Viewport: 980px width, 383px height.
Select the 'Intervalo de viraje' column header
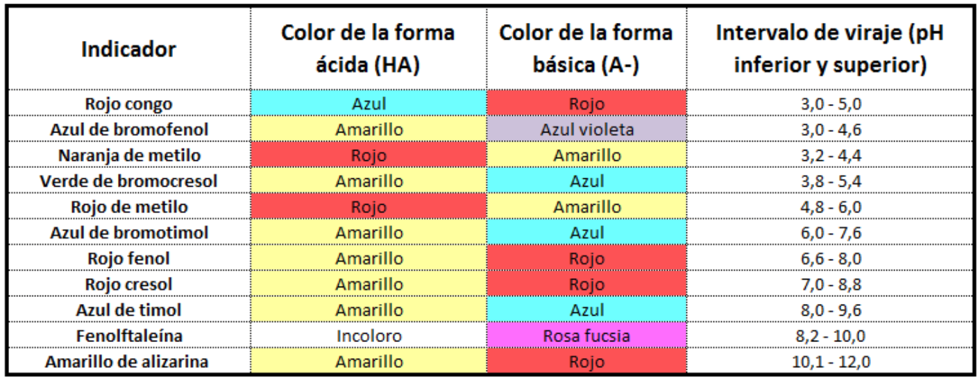pyautogui.click(x=830, y=49)
